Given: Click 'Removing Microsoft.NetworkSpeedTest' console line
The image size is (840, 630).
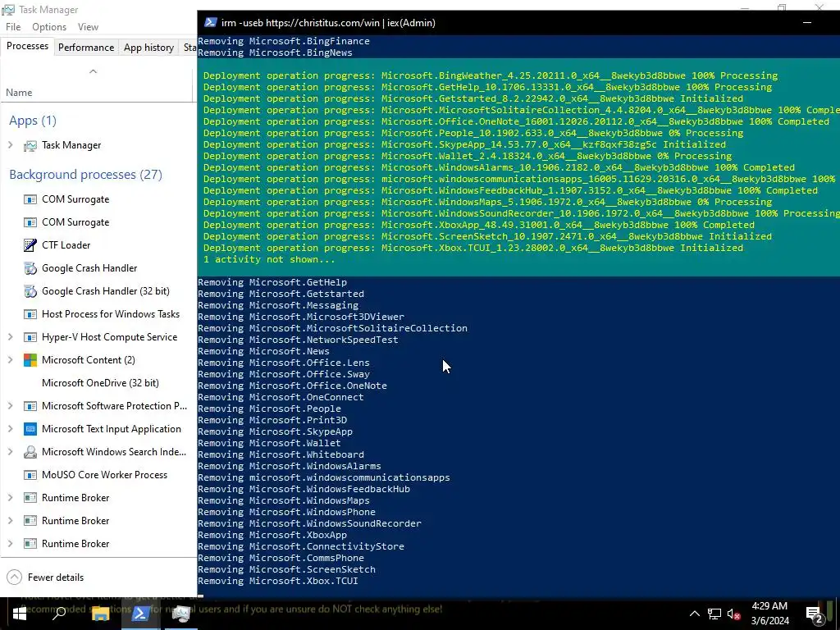Looking at the screenshot, I should (298, 340).
